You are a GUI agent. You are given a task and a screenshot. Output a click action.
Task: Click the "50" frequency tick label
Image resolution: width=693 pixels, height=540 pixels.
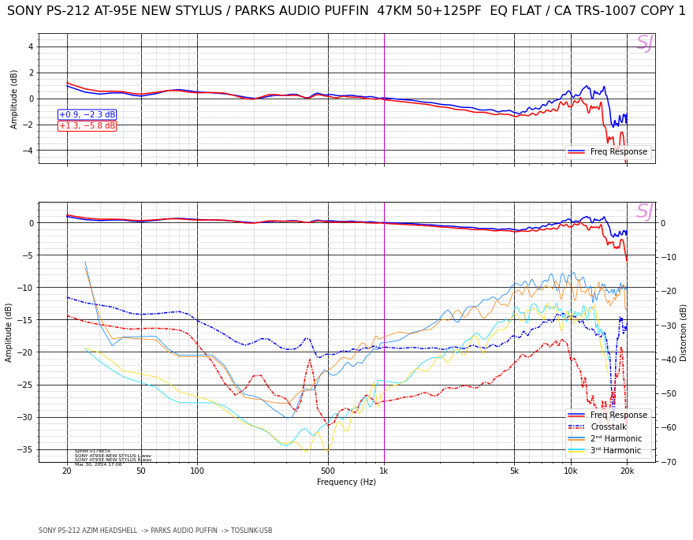(x=141, y=471)
